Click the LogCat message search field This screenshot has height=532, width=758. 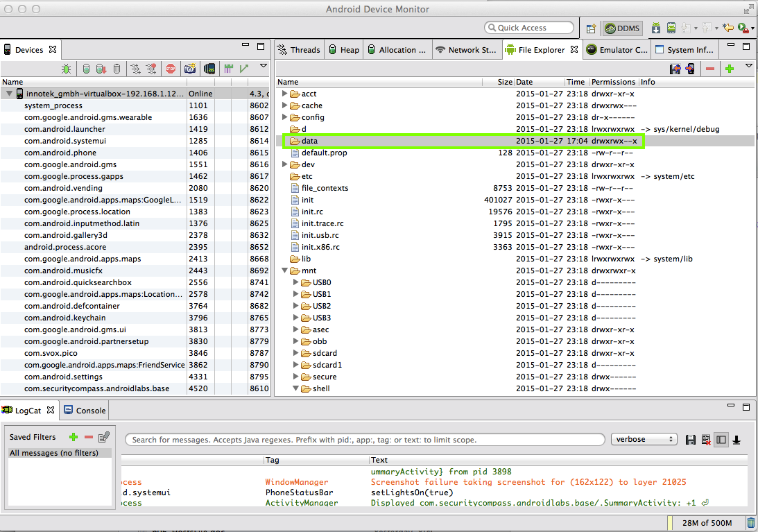pos(364,439)
